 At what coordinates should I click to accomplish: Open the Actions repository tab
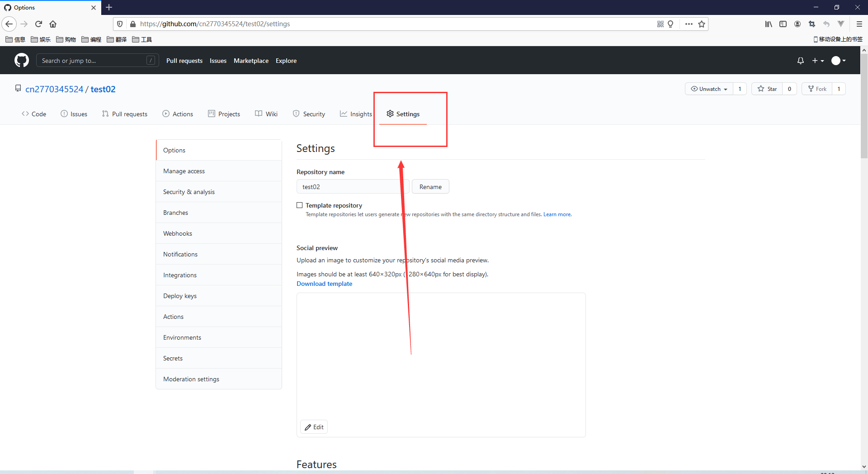pos(178,114)
